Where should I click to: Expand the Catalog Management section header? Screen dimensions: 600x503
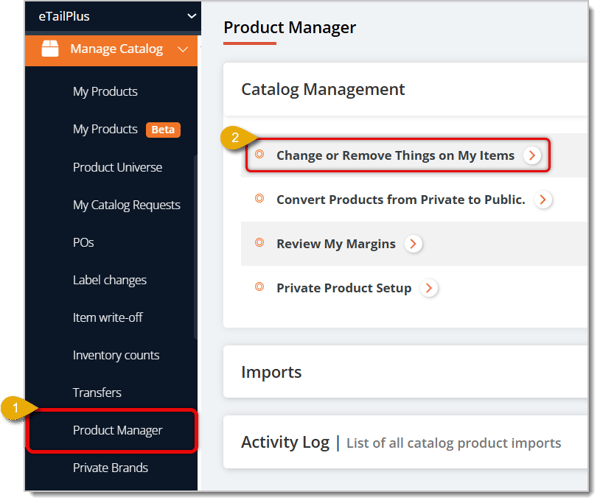coord(406,90)
